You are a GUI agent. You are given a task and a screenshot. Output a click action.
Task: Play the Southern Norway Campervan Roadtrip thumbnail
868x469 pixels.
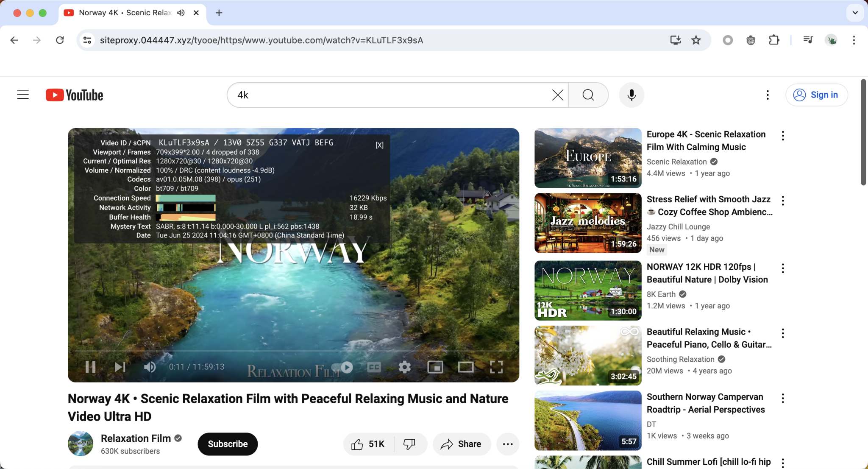click(x=587, y=420)
